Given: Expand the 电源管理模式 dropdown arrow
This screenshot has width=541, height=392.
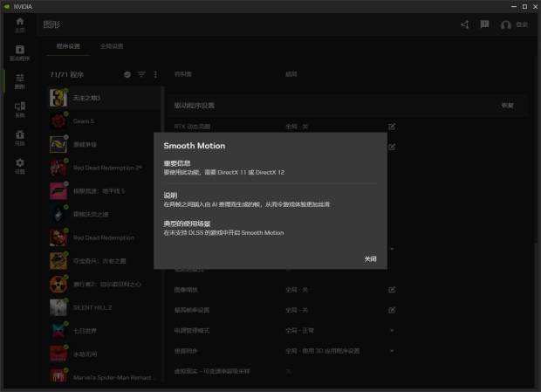Looking at the screenshot, I should point(392,331).
